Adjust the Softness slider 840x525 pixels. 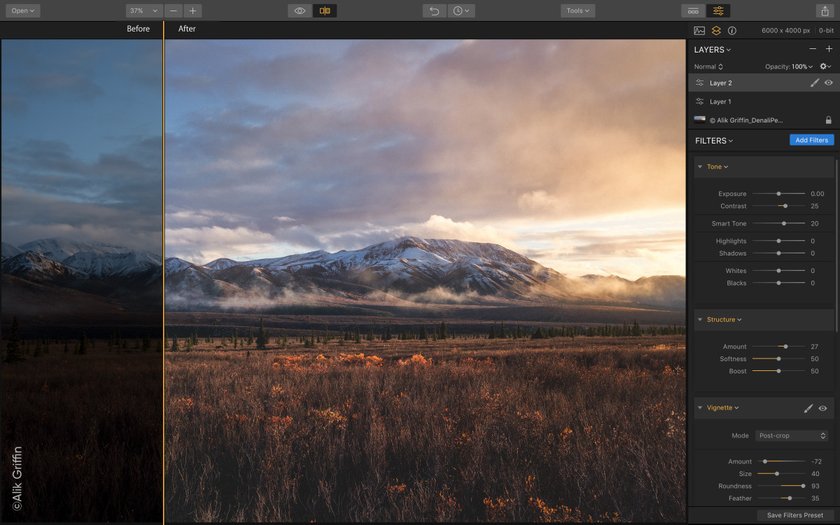[778, 359]
